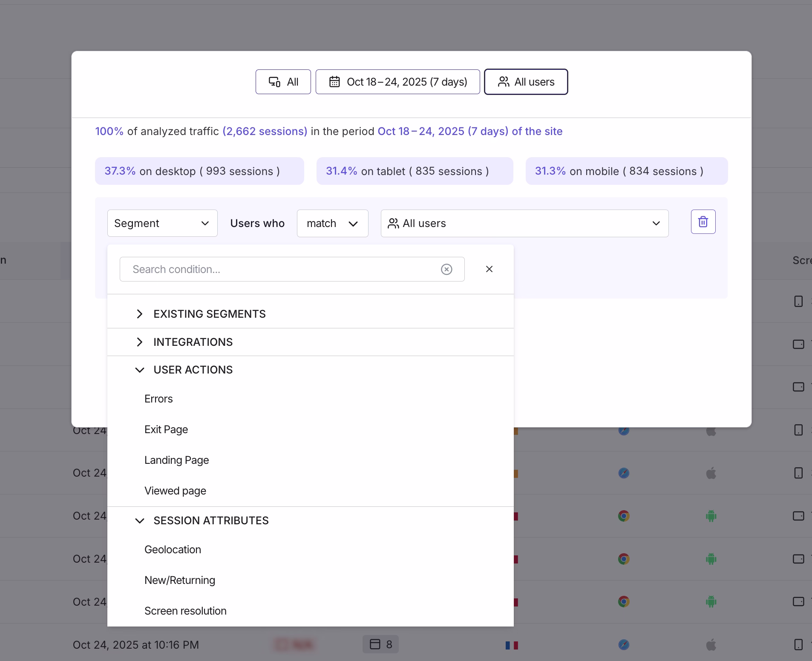Click the pages badge showing 8
Screen dimensions: 812x661
tap(380, 644)
